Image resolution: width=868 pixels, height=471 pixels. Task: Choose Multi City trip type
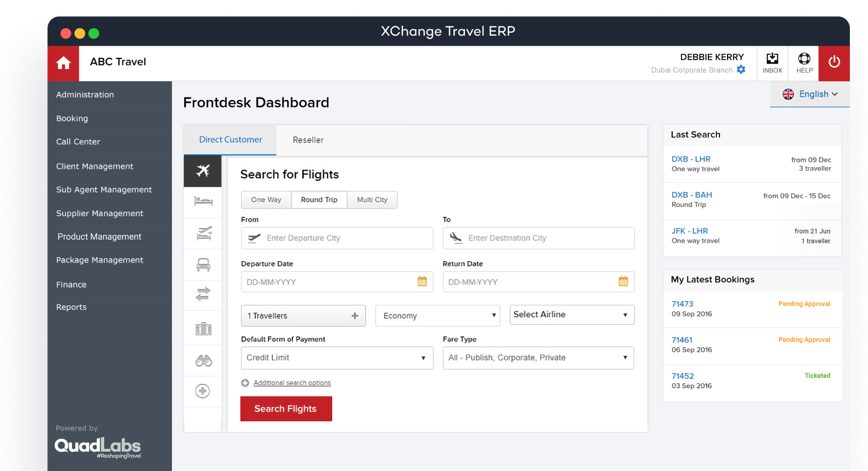coord(372,200)
